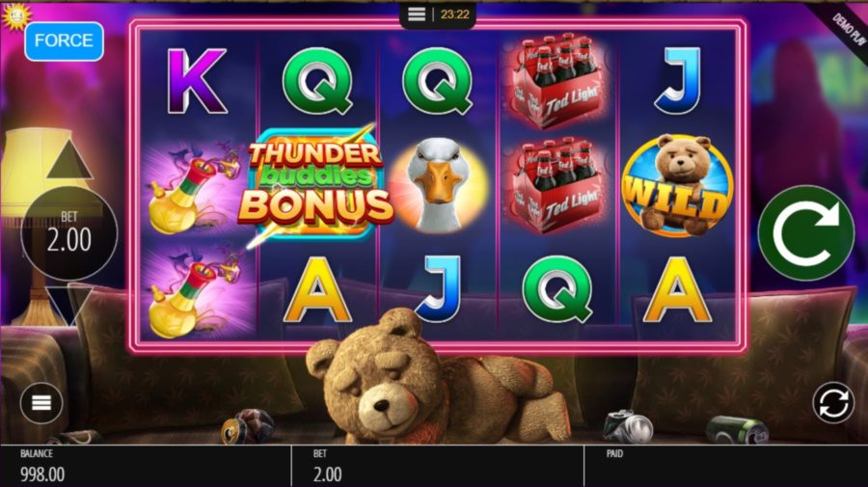The height and width of the screenshot is (487, 868).
Task: Click the purple K symbol
Action: [198, 81]
